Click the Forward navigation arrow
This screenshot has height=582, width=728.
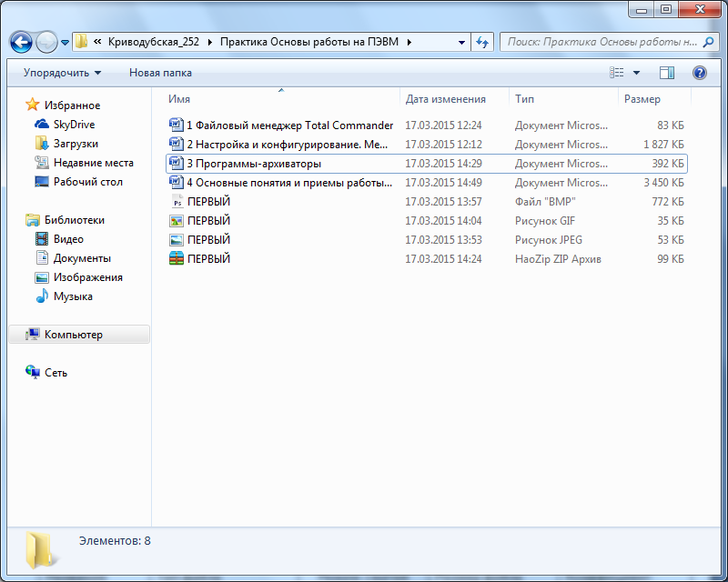(x=47, y=42)
